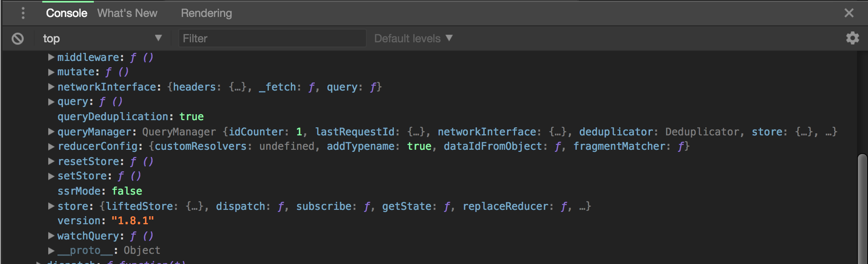This screenshot has width=868, height=264.
Task: Expand the __proto__ Object entry
Action: pos(51,250)
